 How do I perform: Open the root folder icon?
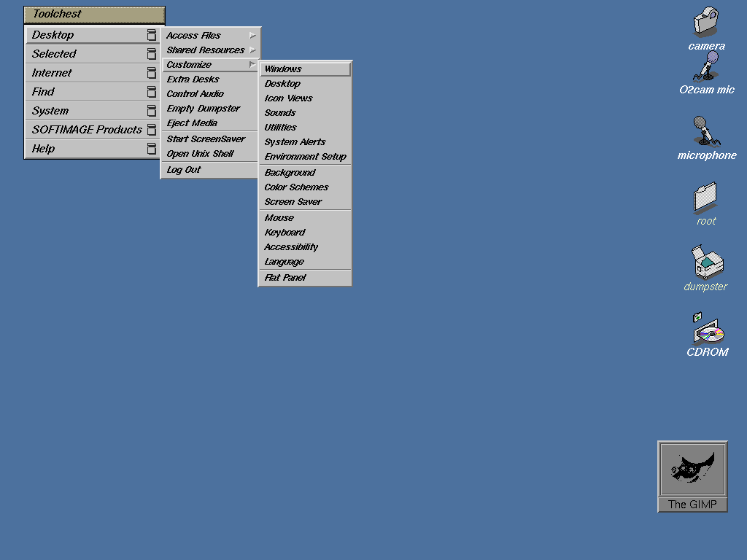[705, 198]
